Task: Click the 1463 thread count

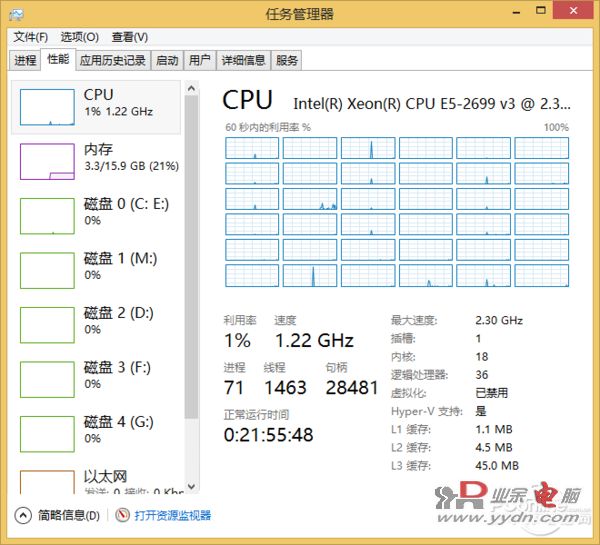Action: tap(285, 387)
